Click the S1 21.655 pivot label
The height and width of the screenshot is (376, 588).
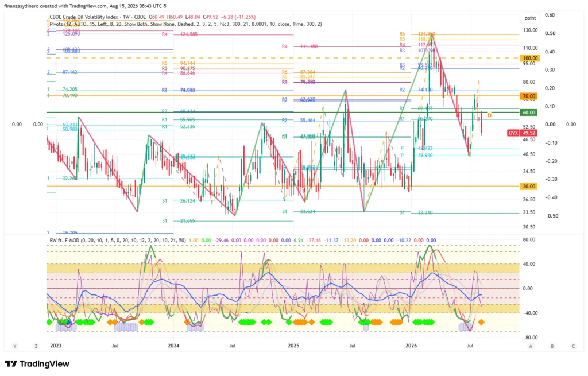179,221
